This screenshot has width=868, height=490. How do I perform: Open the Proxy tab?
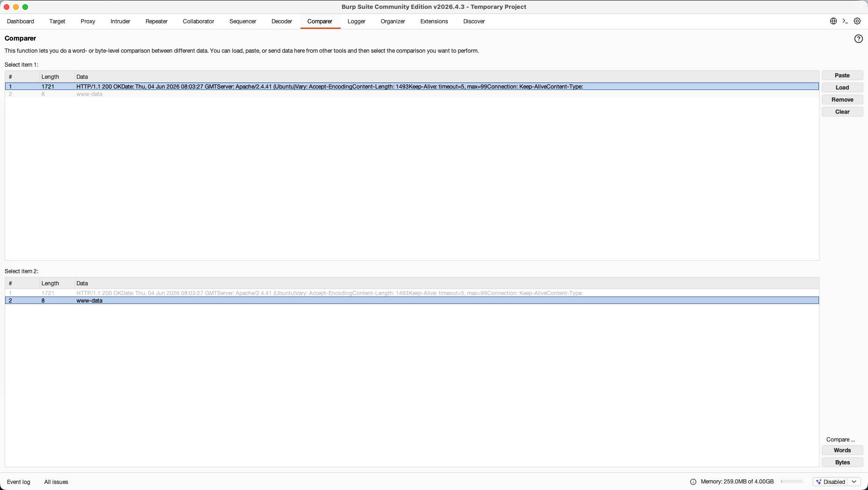point(88,21)
